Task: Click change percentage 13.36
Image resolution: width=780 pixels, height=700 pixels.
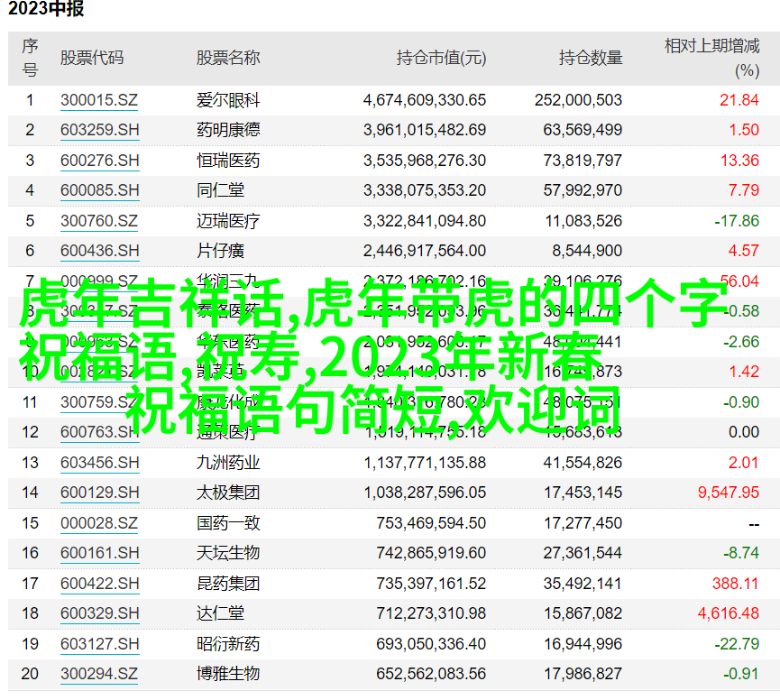Action: point(739,161)
